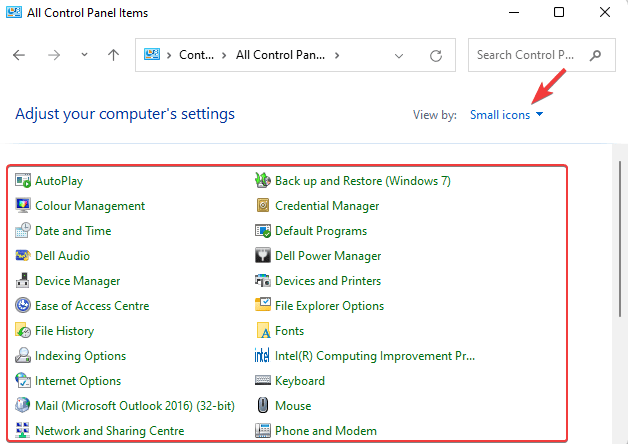This screenshot has height=444, width=628.
Task: Open the recent locations chevron
Action: (x=84, y=55)
